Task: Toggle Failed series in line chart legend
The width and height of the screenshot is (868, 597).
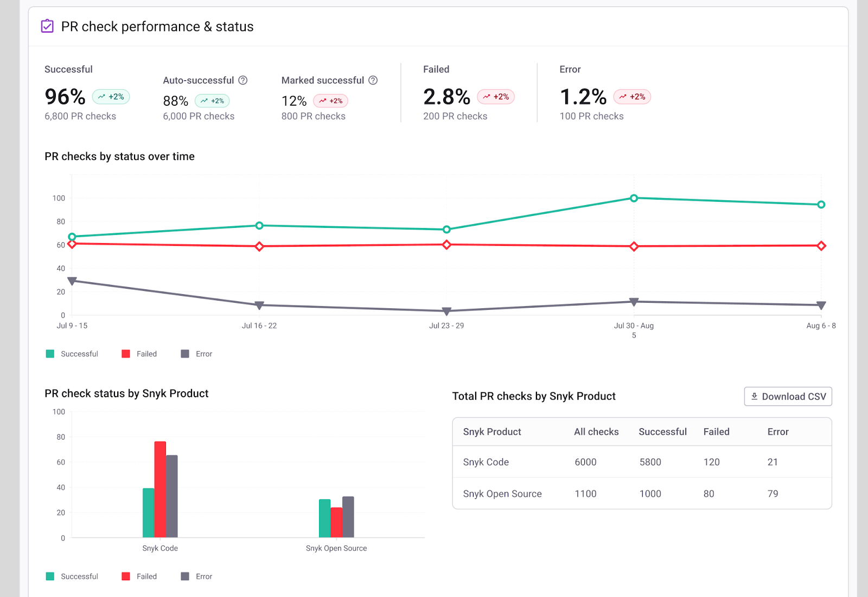Action: pyautogui.click(x=139, y=354)
